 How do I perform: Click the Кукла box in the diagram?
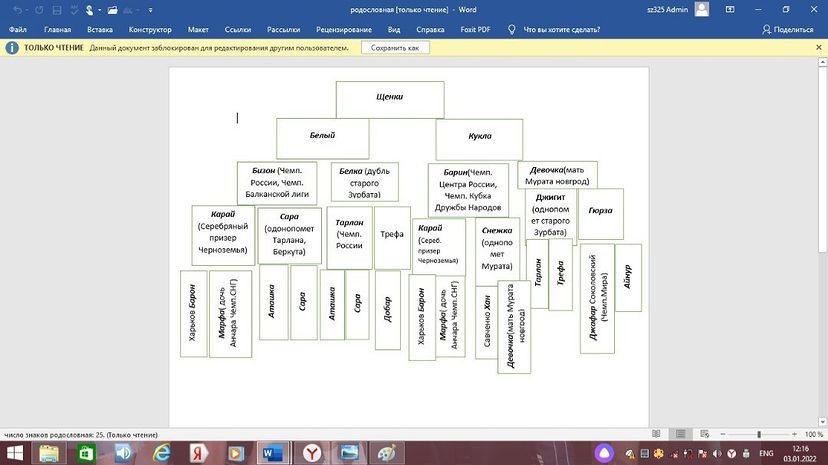[x=479, y=139]
